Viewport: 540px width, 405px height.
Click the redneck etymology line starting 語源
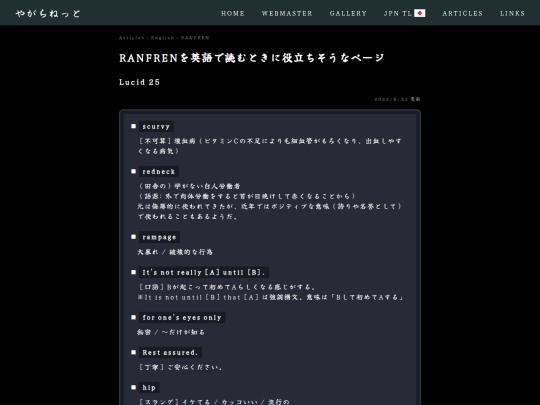point(246,196)
